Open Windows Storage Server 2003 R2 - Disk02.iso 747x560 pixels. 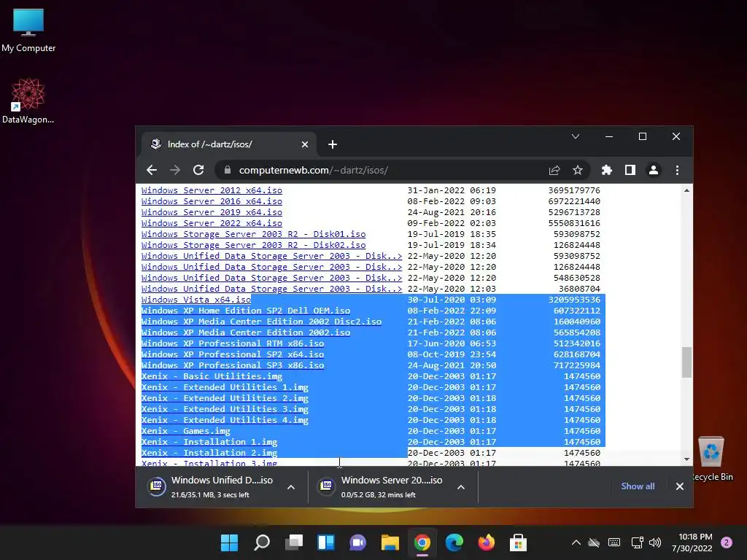pos(253,245)
